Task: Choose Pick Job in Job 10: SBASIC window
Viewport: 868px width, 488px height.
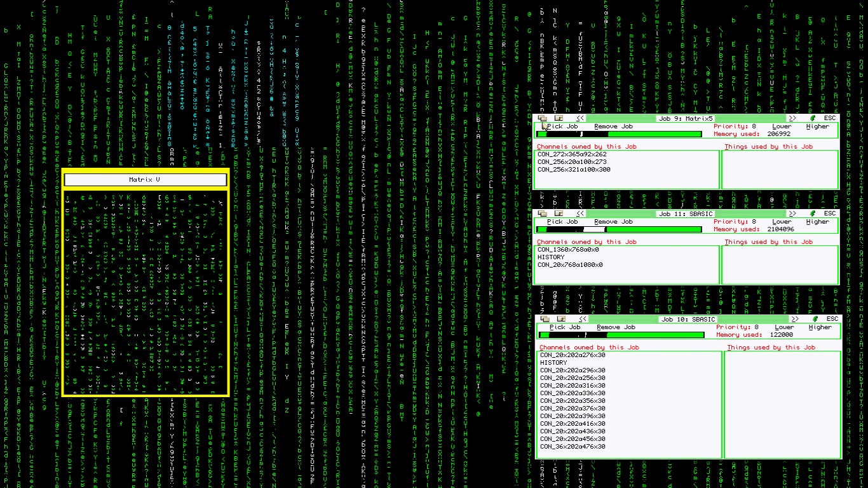Action: pos(565,327)
